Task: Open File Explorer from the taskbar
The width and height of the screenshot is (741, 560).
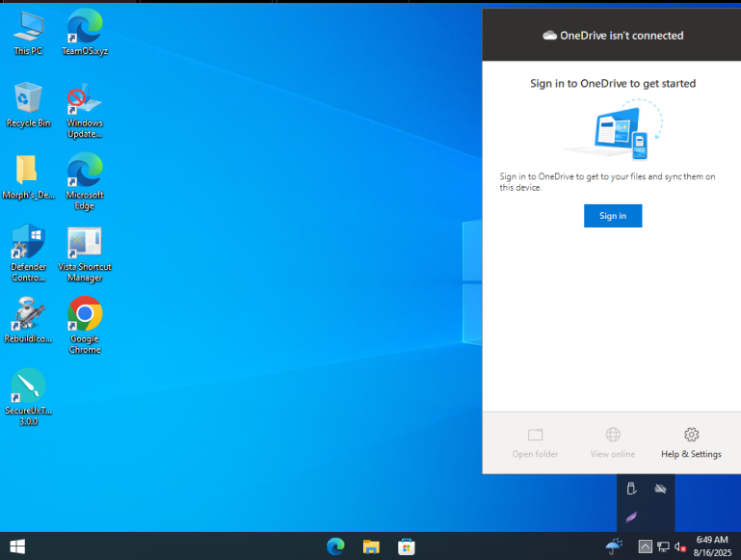Action: coord(371,547)
